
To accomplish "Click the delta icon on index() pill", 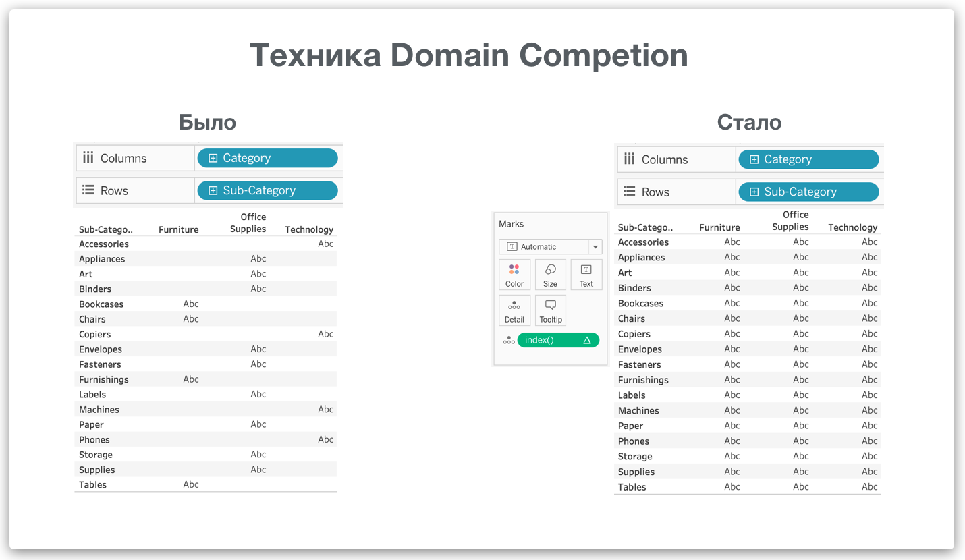I will pos(587,340).
